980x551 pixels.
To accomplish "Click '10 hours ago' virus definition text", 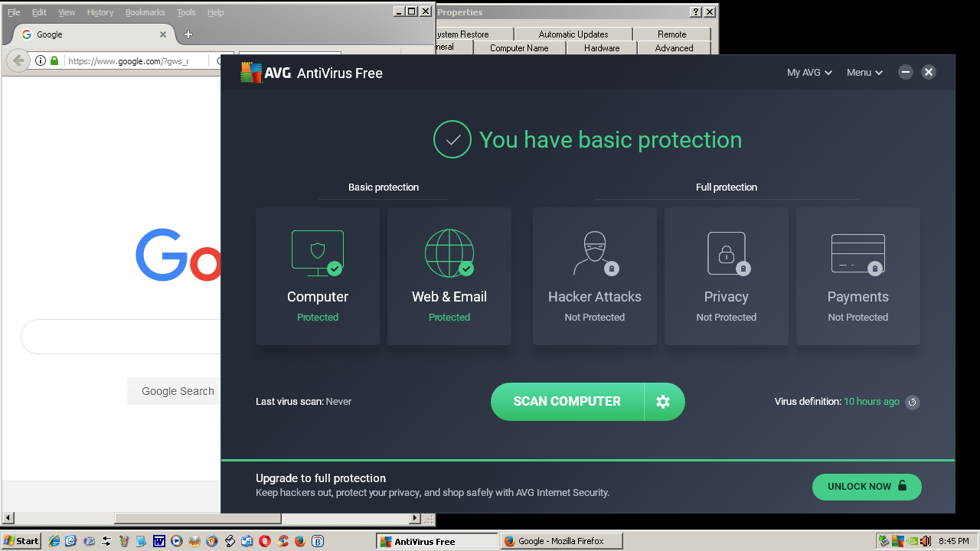I will tap(871, 402).
